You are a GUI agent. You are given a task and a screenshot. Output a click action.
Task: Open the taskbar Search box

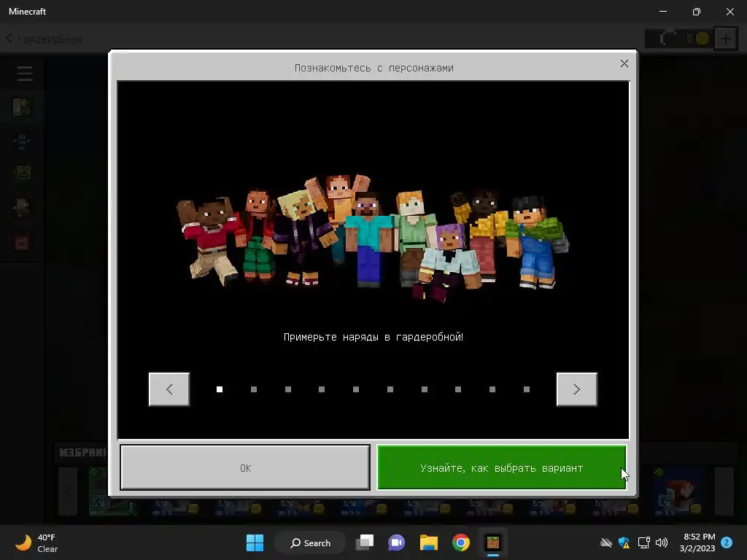(x=310, y=542)
